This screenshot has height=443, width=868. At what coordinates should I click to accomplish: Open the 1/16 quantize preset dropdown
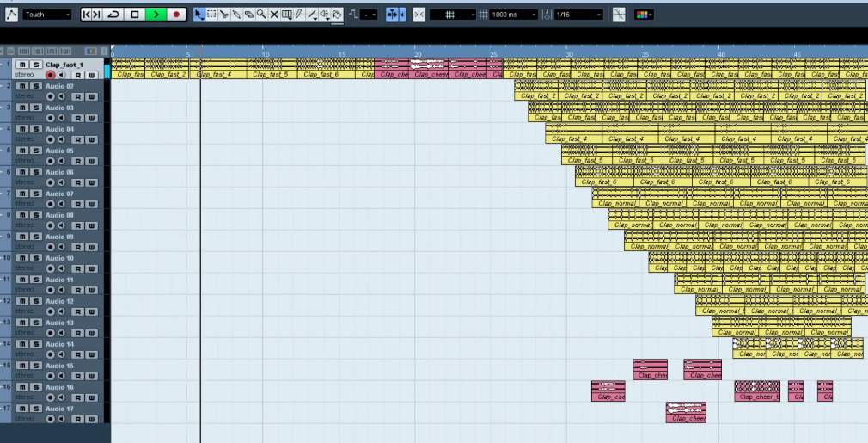pyautogui.click(x=578, y=15)
